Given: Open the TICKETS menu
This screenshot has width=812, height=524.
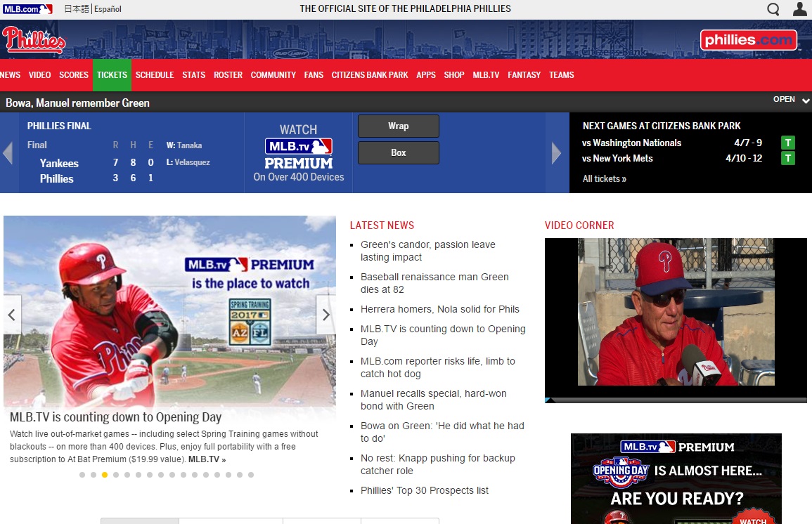Looking at the screenshot, I should pyautogui.click(x=112, y=75).
